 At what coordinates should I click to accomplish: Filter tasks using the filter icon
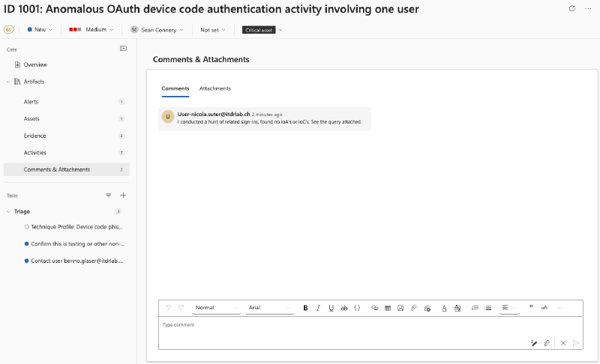[109, 195]
